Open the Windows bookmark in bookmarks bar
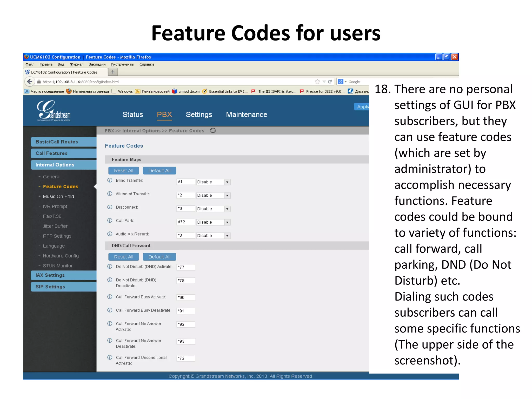Image resolution: width=532 pixels, height=399 pixels. [x=122, y=91]
